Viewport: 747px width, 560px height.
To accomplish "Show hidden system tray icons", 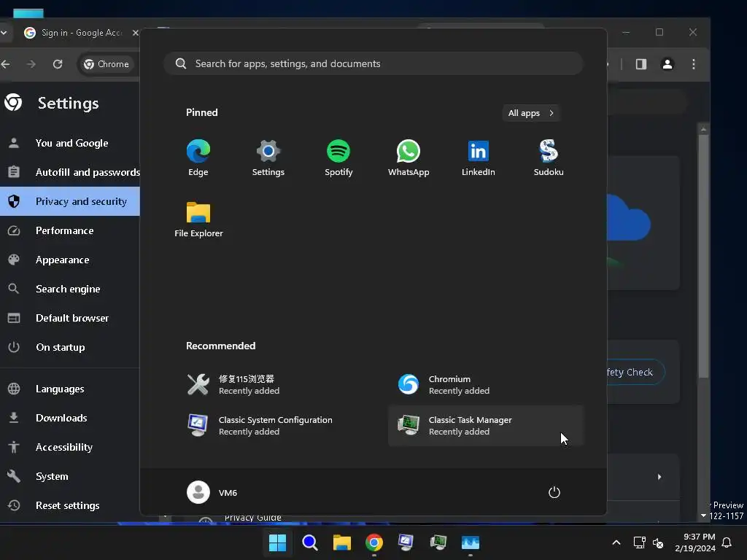I will tap(616, 542).
